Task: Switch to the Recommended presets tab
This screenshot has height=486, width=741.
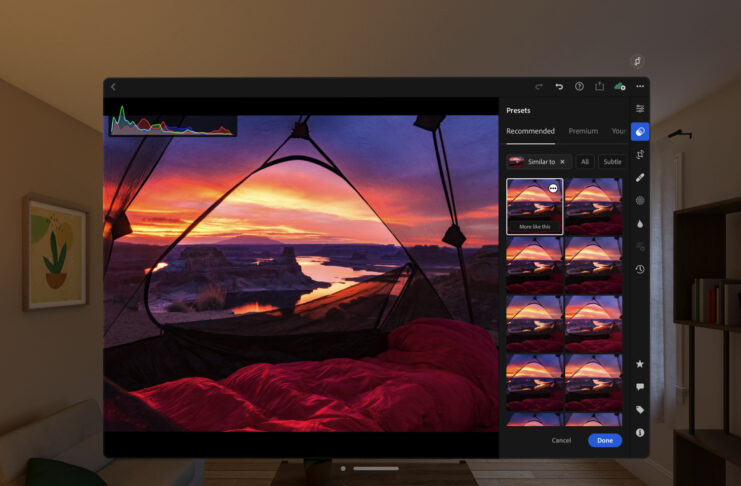Action: pos(530,131)
